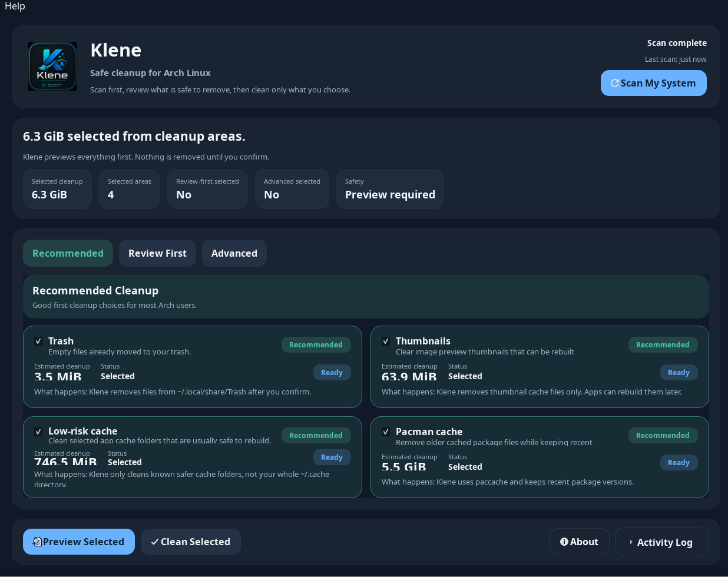Uncheck the Thumbnails checkbox

(x=386, y=341)
